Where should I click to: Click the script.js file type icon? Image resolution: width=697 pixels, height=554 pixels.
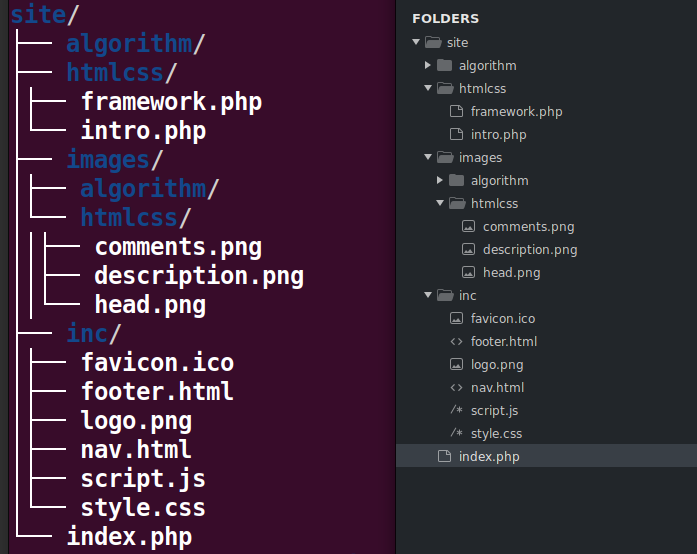point(456,411)
